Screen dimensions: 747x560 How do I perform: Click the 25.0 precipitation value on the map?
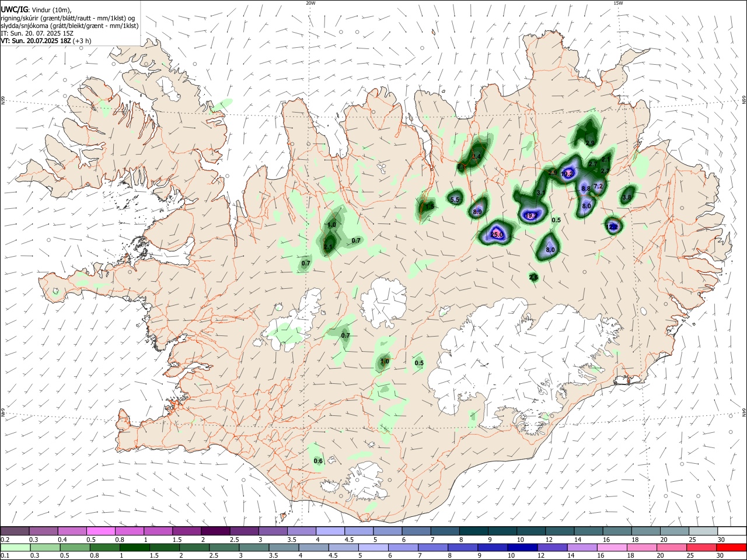click(497, 235)
